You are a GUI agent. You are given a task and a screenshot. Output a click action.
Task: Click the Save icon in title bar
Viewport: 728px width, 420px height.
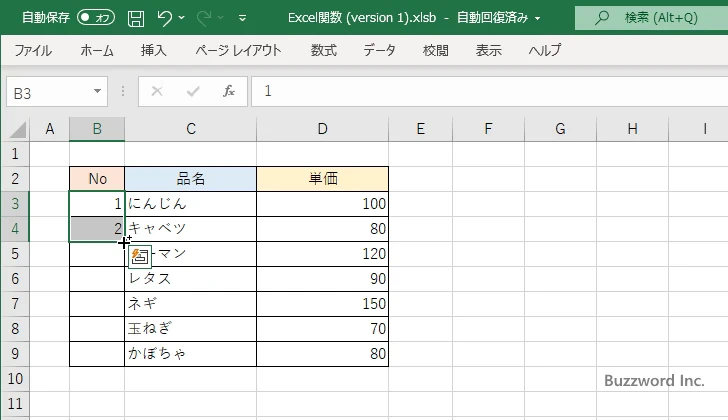pos(136,17)
